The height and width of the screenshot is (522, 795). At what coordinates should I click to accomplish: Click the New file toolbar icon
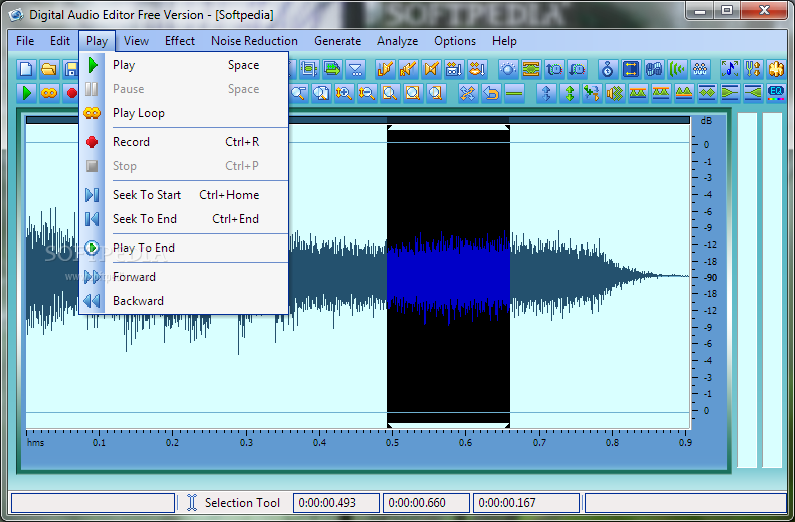[x=26, y=69]
